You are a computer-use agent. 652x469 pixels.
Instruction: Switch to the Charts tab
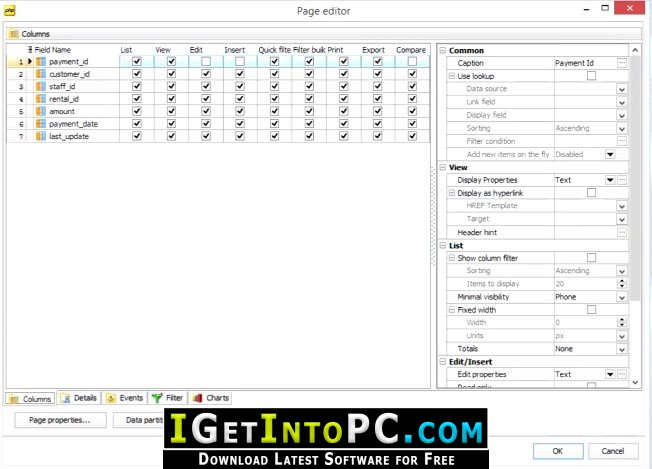(211, 398)
